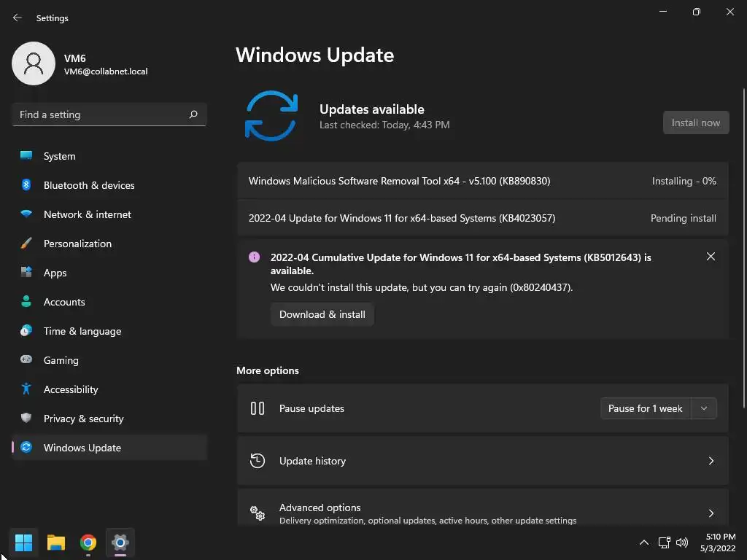Click Download & install button

pos(322,314)
